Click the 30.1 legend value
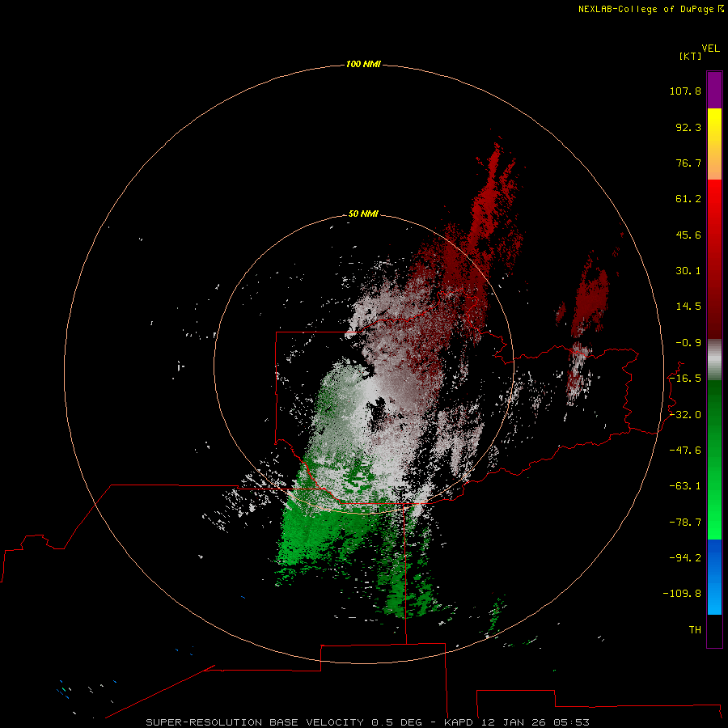The image size is (728, 728). 688,271
